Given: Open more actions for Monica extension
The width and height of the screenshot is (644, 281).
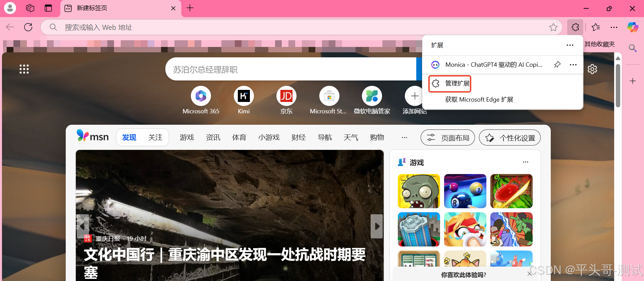Looking at the screenshot, I should 573,65.
